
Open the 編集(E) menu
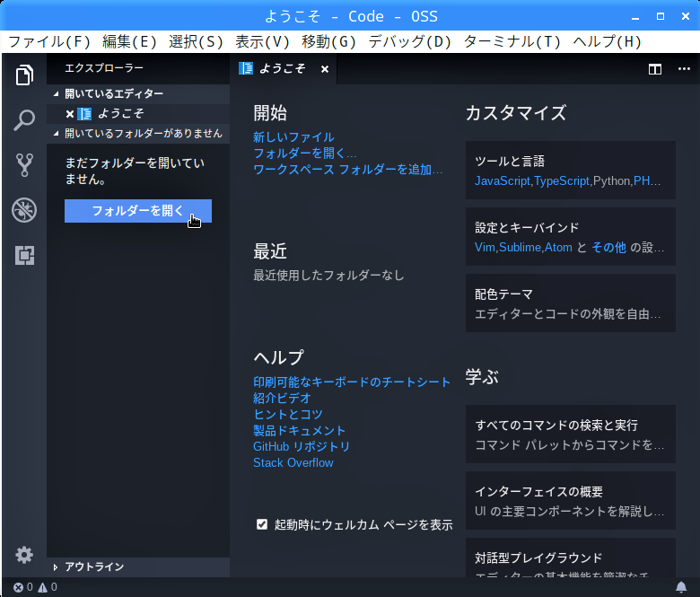129,42
